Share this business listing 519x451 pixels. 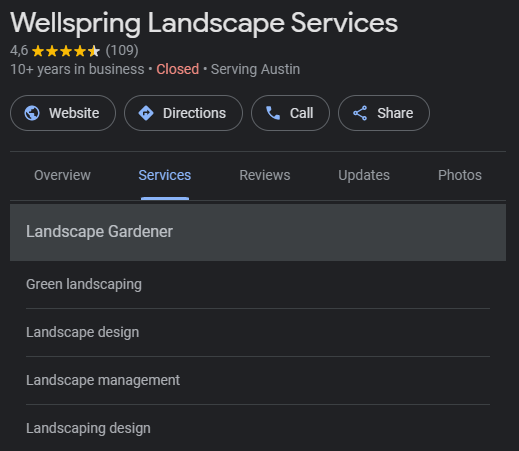pyautogui.click(x=384, y=113)
